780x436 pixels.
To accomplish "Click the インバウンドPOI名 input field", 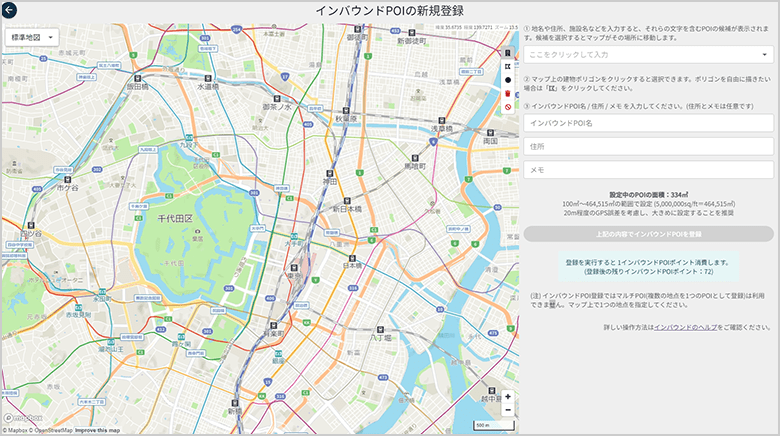I will point(649,123).
